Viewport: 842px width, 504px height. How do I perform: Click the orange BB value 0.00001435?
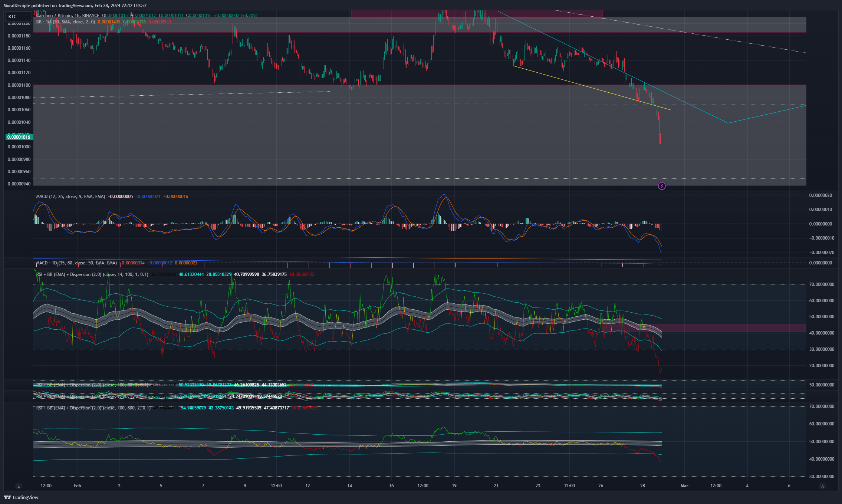(109, 22)
